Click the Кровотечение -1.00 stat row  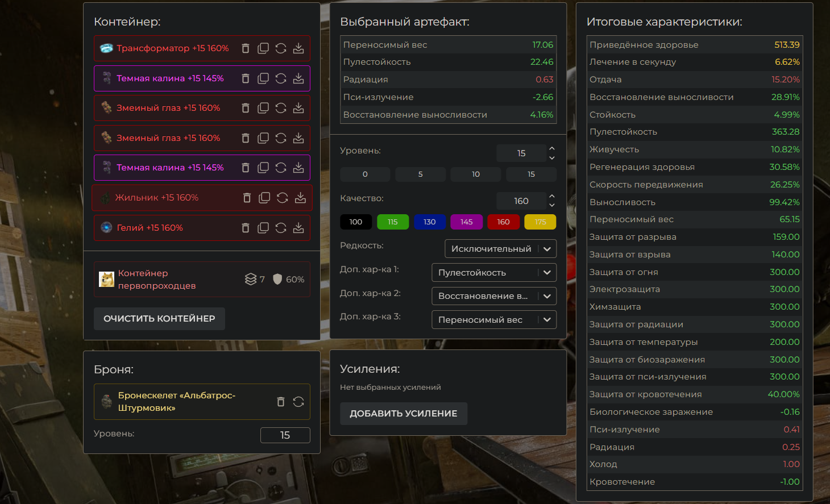(695, 482)
